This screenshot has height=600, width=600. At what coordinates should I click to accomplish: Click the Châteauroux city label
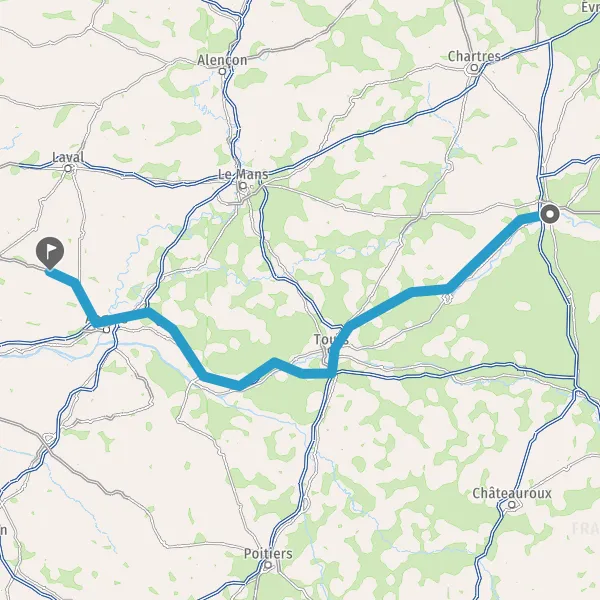[512, 493]
